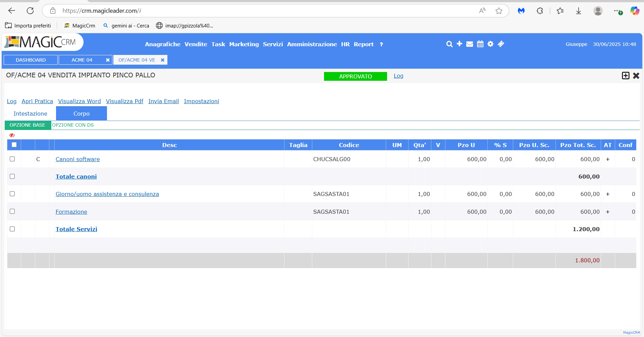Select the Intestazione tab
The height and width of the screenshot is (337, 644).
tap(31, 114)
